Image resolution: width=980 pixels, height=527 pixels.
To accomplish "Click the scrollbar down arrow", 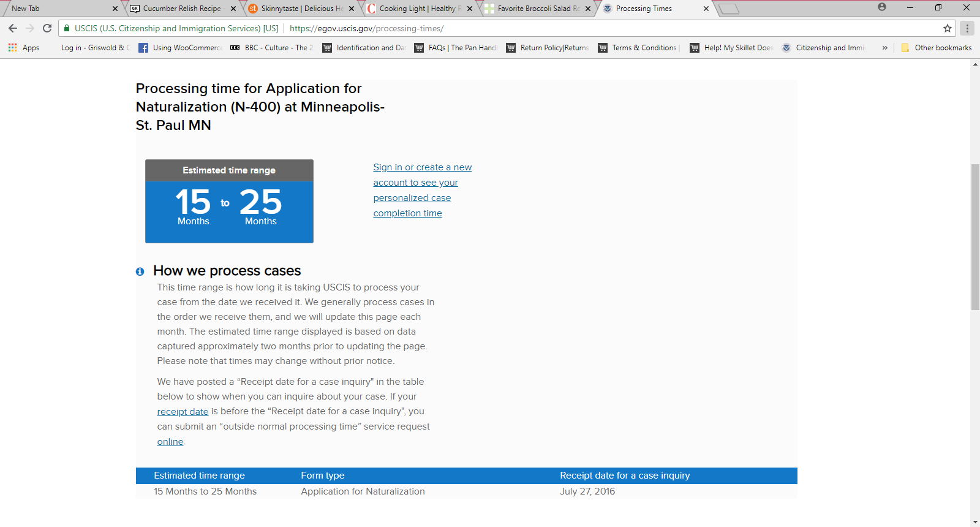I will pyautogui.click(x=975, y=522).
